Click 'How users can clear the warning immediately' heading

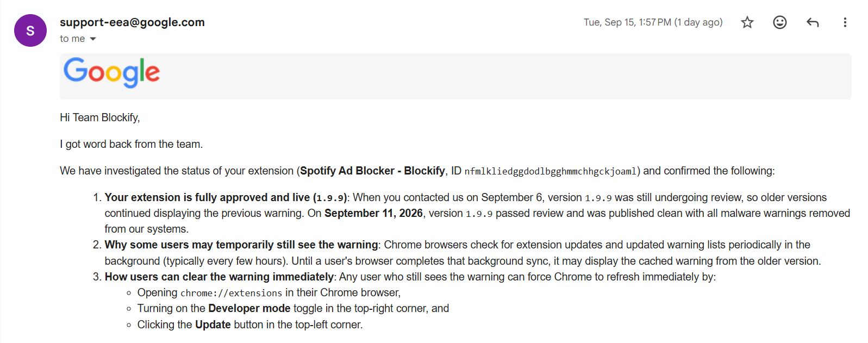pos(219,277)
